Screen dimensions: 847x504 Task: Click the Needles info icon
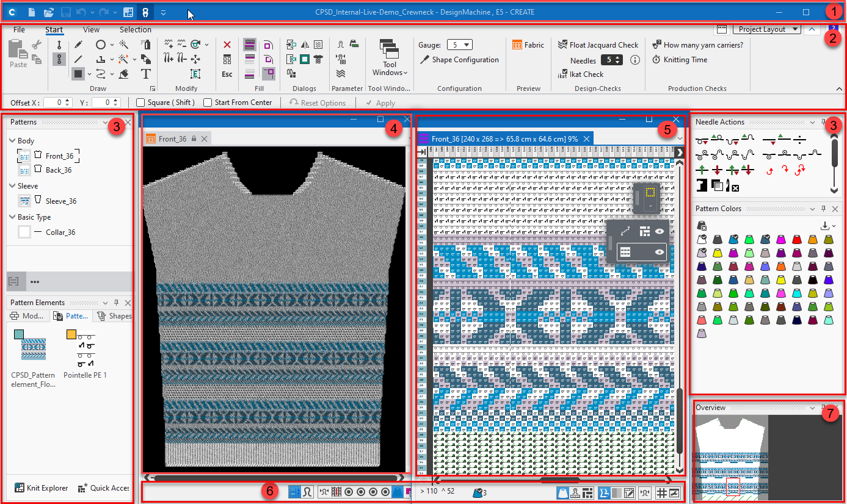[x=635, y=60]
